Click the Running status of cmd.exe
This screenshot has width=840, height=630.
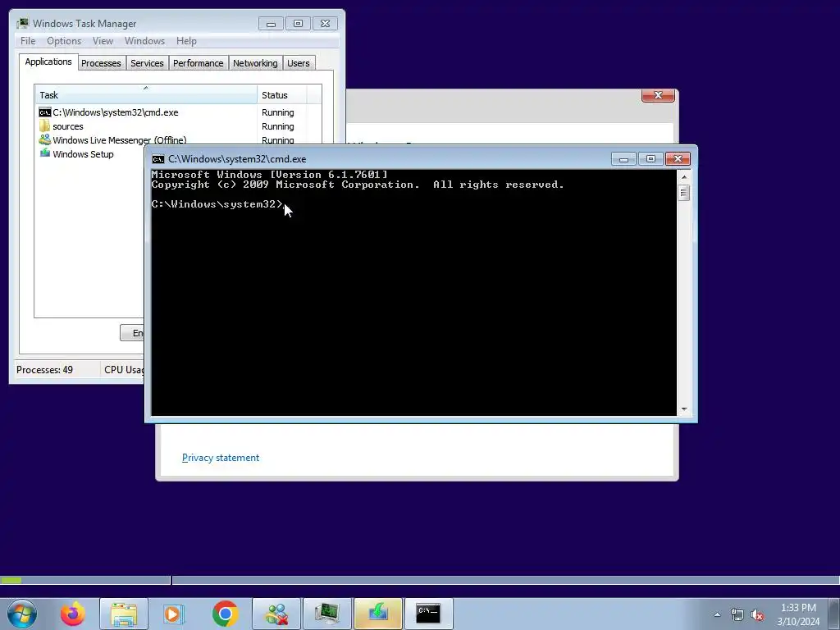click(277, 112)
